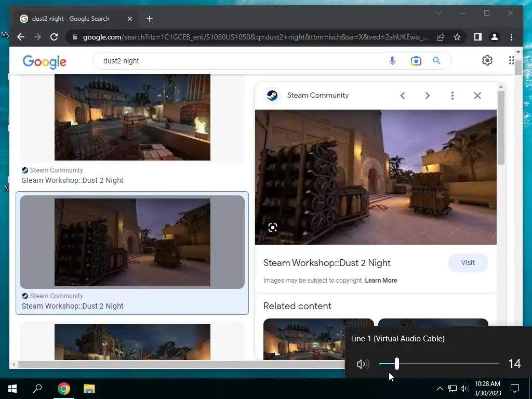532x399 pixels.
Task: Open a new browser tab
Action: (x=150, y=19)
